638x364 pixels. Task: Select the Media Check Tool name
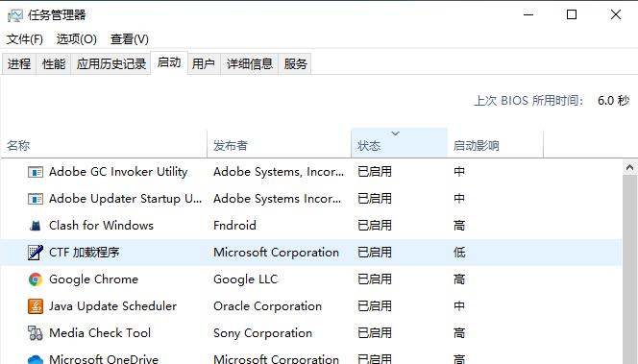click(x=100, y=333)
